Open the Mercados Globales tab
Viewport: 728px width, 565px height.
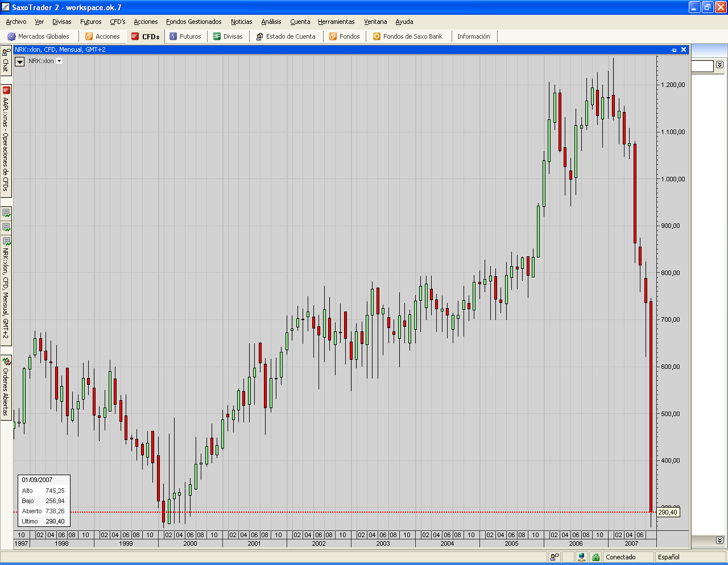[x=39, y=36]
